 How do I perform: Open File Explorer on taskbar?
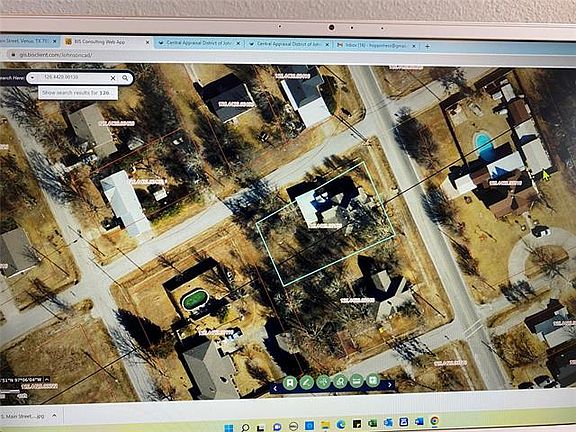(x=325, y=425)
